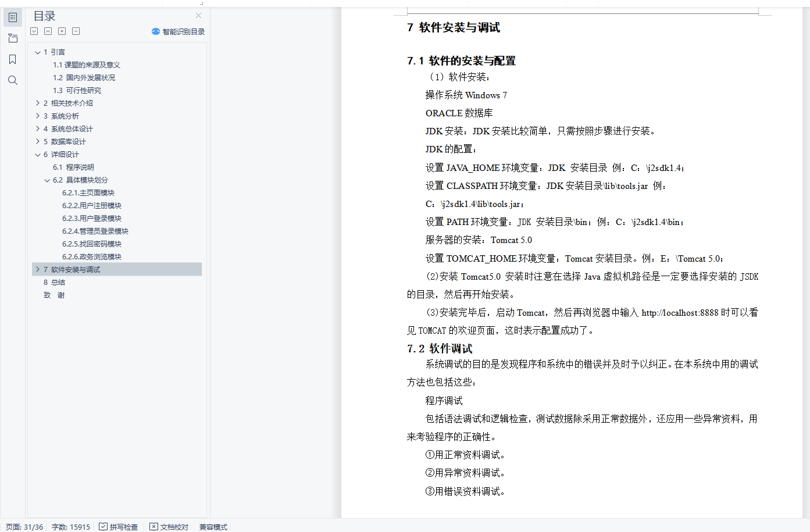The width and height of the screenshot is (810, 532).
Task: Click the 智能识别目录 button
Action: pyautogui.click(x=179, y=32)
